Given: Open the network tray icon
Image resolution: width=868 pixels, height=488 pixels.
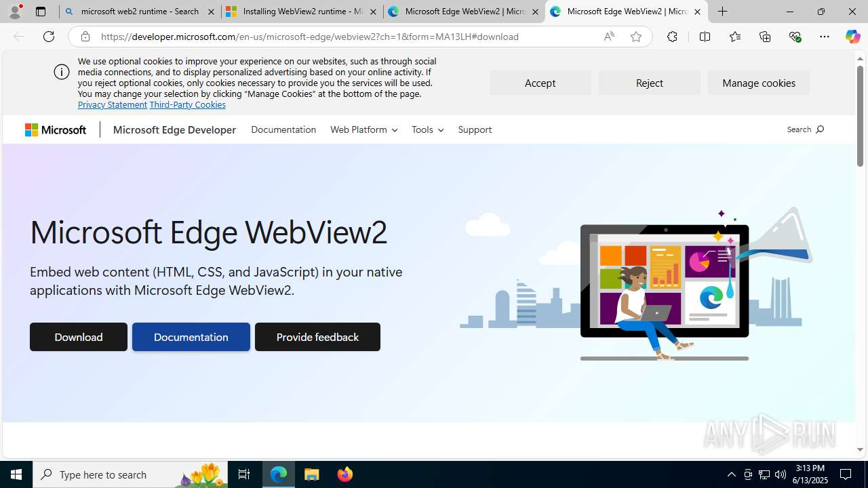Looking at the screenshot, I should [x=764, y=474].
